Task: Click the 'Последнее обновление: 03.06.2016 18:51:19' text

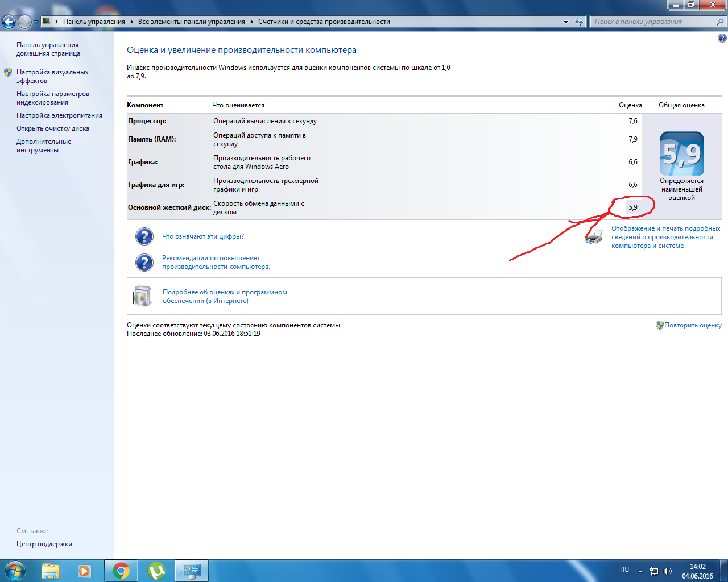Action: click(194, 334)
